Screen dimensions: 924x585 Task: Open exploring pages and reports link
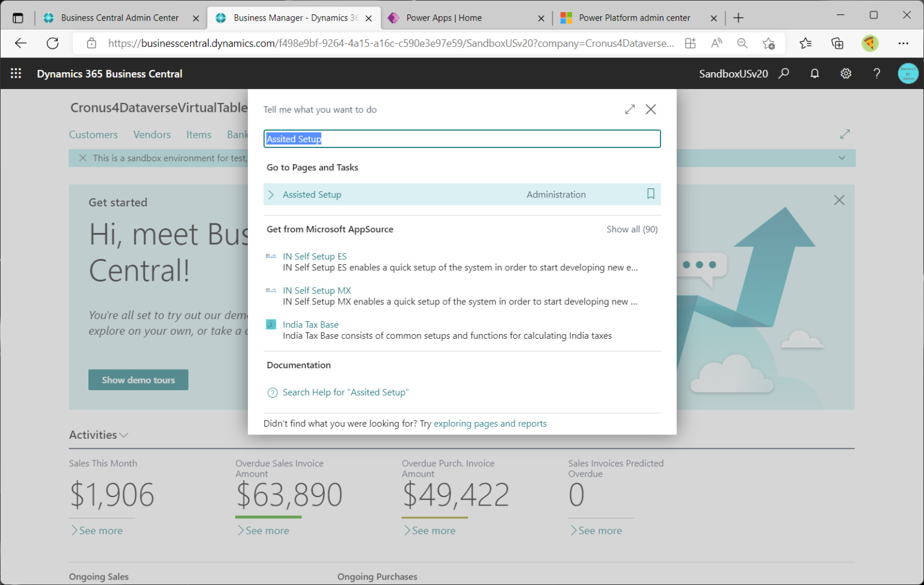click(490, 424)
